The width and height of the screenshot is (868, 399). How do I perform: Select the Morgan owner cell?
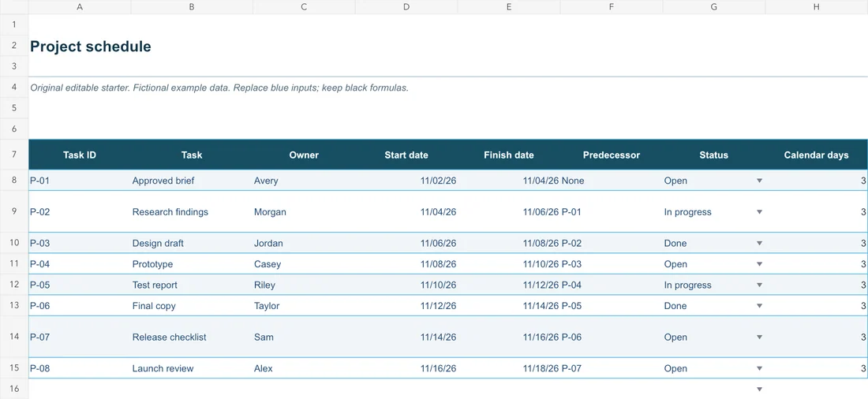(x=304, y=211)
